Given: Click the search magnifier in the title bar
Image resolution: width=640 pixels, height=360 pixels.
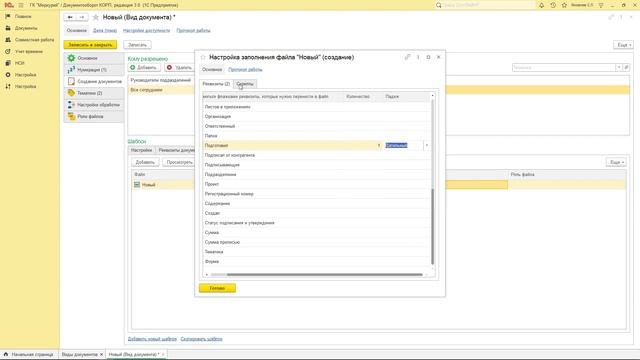Looking at the screenshot, I should (x=439, y=5).
